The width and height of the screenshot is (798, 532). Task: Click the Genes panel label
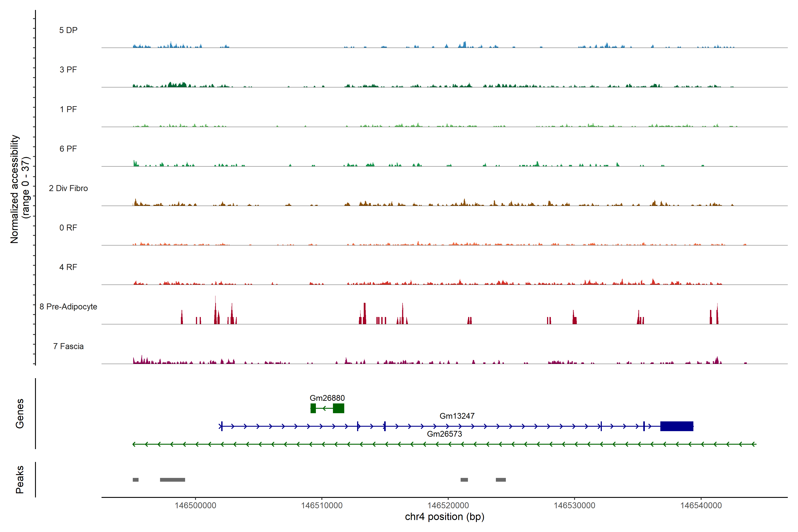[20, 413]
